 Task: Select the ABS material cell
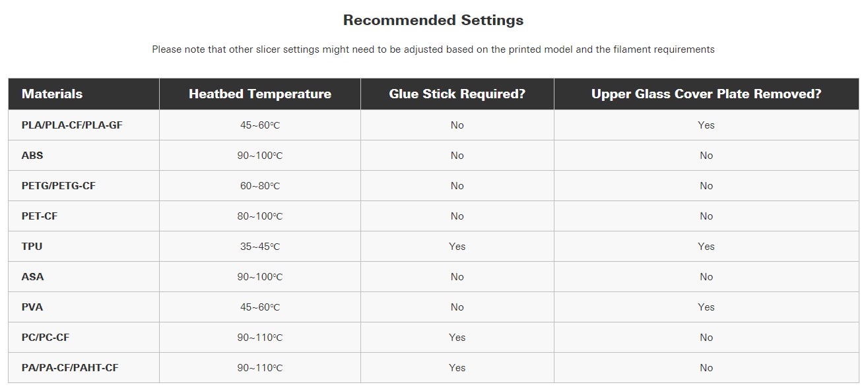[x=32, y=156]
